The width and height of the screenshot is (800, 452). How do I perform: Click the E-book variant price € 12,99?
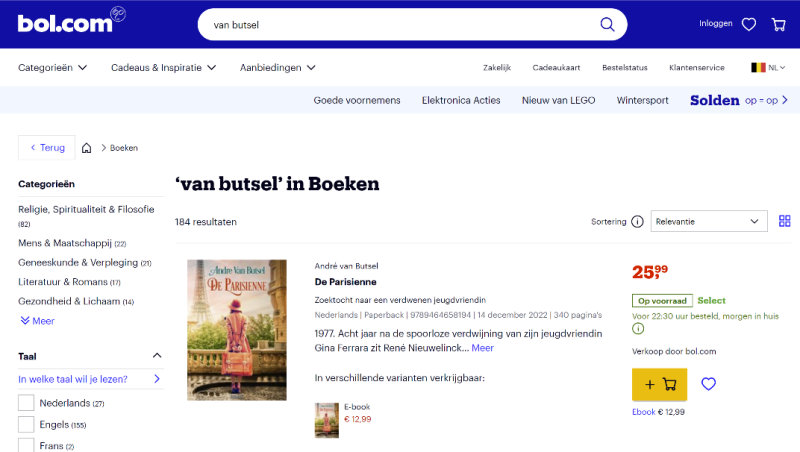pos(358,419)
